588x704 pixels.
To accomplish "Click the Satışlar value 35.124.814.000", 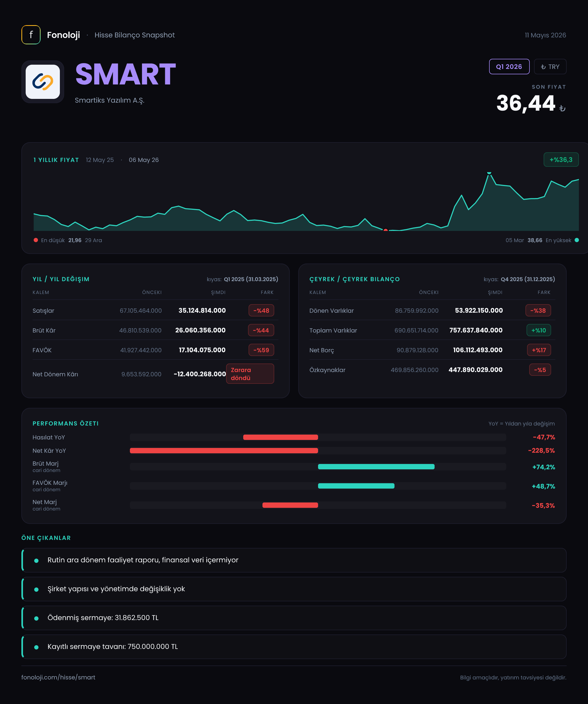I will [x=202, y=310].
